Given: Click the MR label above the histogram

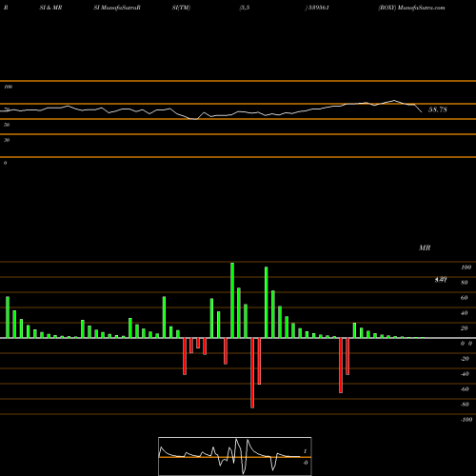Looking at the screenshot, I should tap(425, 248).
